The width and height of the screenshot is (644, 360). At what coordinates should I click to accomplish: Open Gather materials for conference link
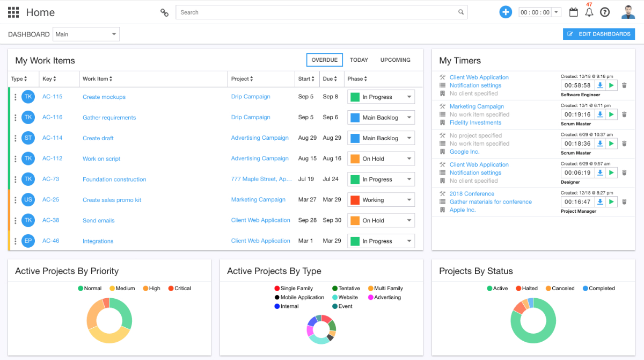491,202
